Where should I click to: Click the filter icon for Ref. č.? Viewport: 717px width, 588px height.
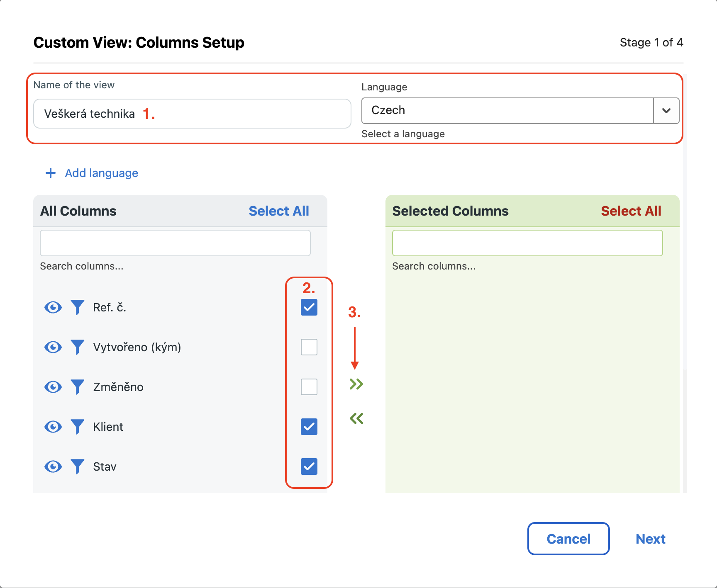coord(77,307)
